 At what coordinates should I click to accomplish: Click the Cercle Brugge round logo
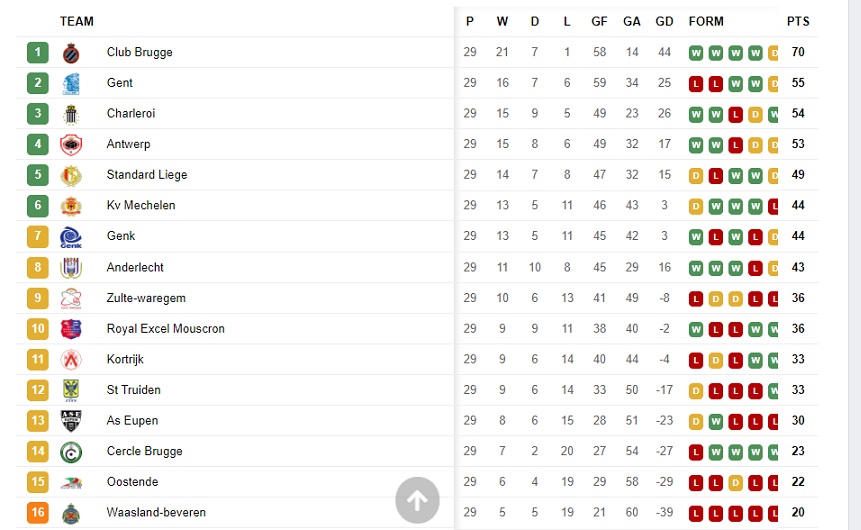coord(71,452)
